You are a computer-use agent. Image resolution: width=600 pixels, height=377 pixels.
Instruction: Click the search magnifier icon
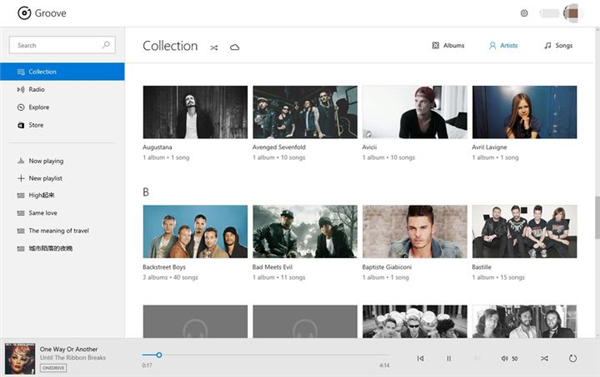click(106, 45)
